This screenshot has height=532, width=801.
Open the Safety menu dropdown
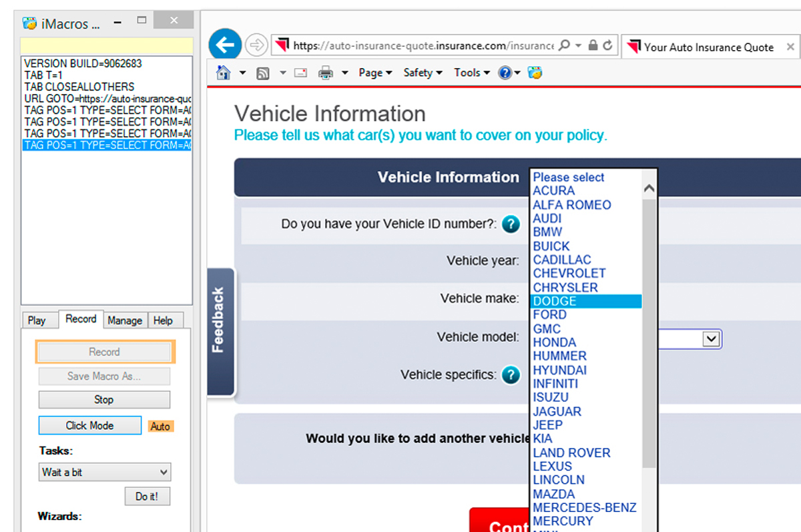pyautogui.click(x=423, y=73)
